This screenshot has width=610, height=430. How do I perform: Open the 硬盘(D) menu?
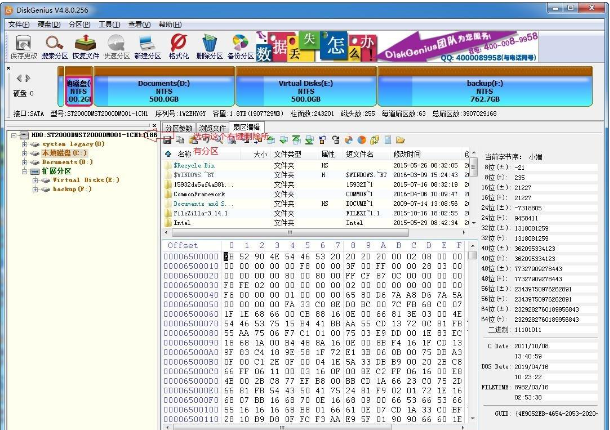pos(49,25)
